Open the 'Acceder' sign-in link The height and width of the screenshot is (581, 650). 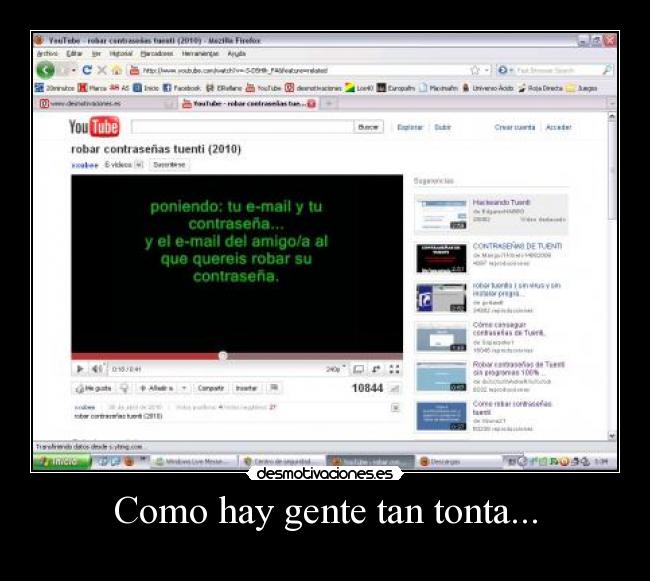point(558,127)
